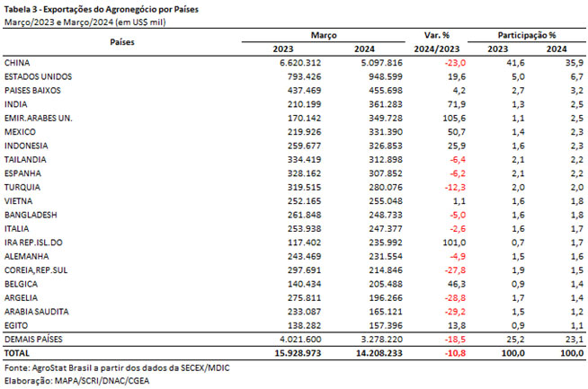
Task: Click total 2024 value 14.208.233
Action: click(379, 353)
